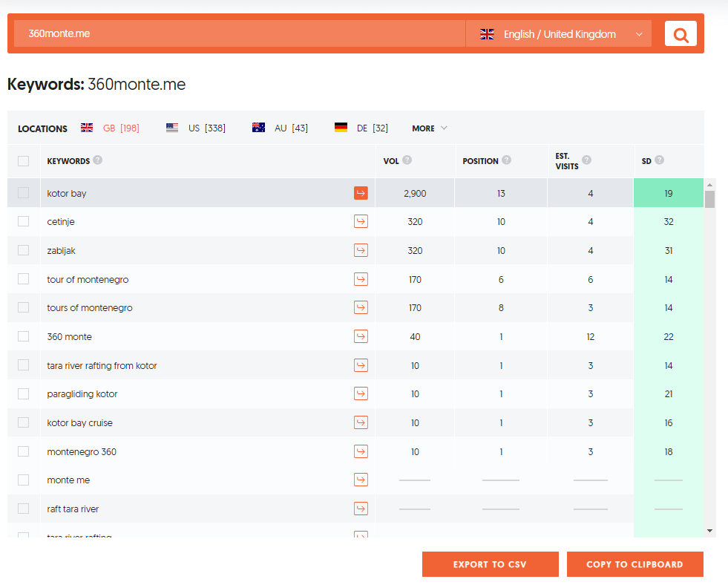Screen dimensions: 728x585
Task: Click the table scrollbar thumb
Action: pyautogui.click(x=709, y=199)
